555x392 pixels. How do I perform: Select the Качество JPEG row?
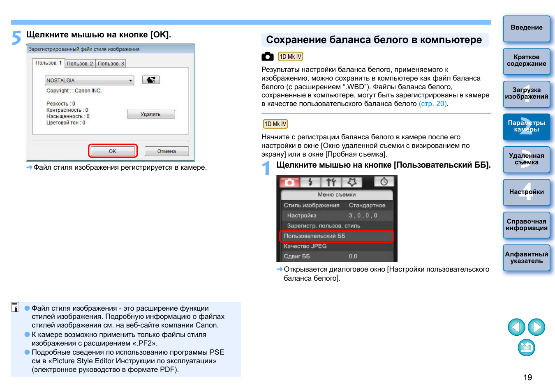tap(337, 246)
